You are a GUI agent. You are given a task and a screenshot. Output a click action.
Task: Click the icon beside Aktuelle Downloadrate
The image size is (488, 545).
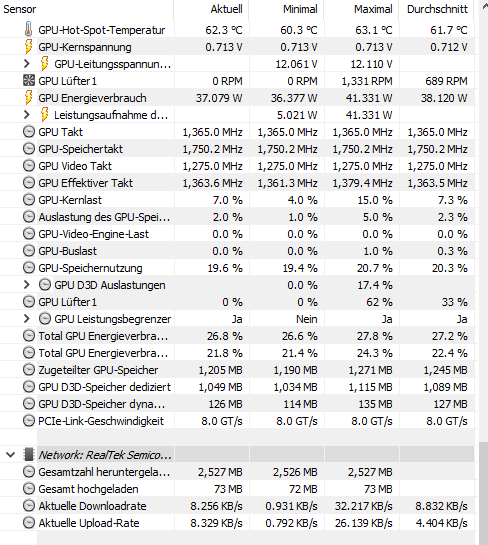29,506
